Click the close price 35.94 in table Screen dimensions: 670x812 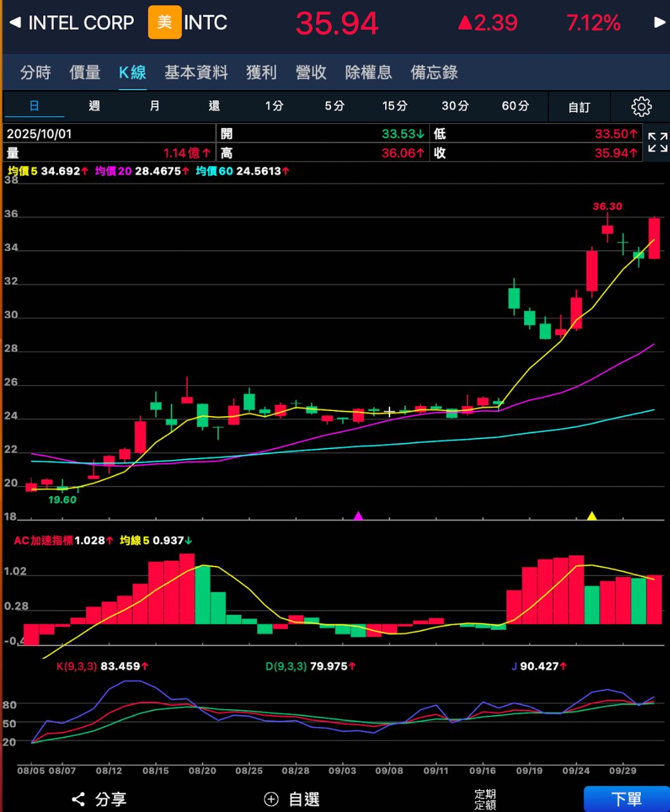pyautogui.click(x=616, y=153)
